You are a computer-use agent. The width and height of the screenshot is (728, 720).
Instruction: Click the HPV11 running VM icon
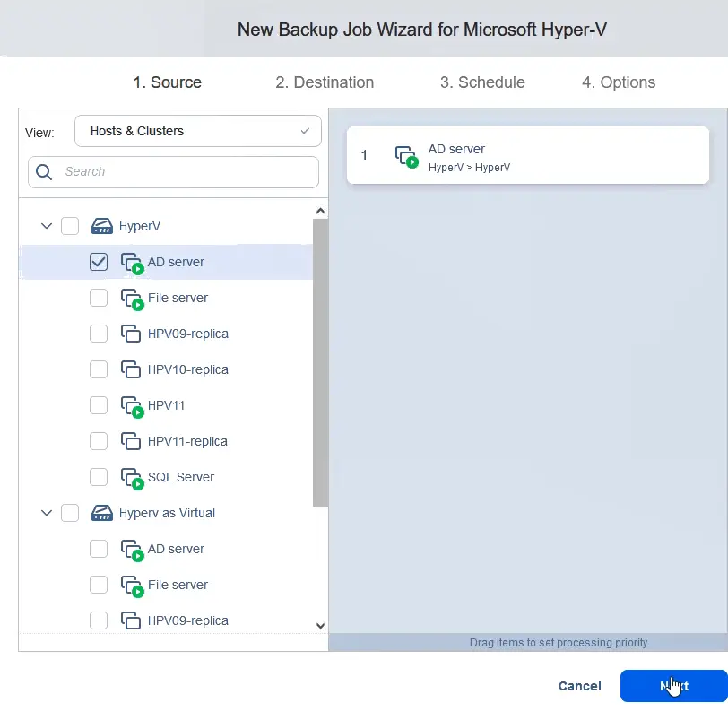pyautogui.click(x=132, y=407)
